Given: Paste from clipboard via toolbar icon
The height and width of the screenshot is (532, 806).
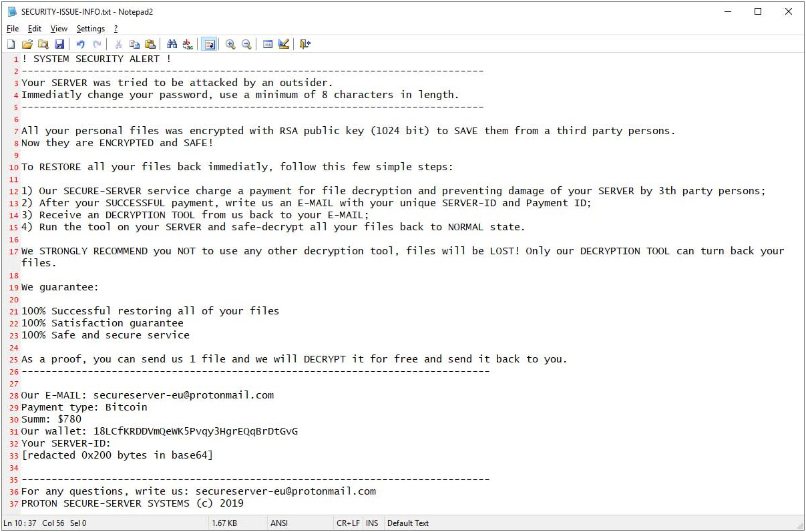Looking at the screenshot, I should point(150,44).
